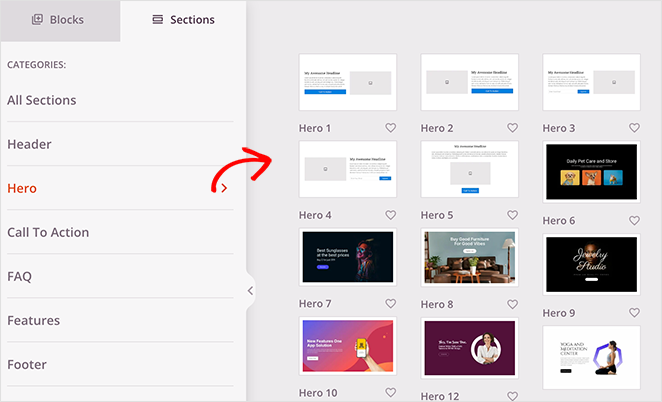662x402 pixels.
Task: Pick the Hero 5 layout thumbnail
Action: [469, 169]
